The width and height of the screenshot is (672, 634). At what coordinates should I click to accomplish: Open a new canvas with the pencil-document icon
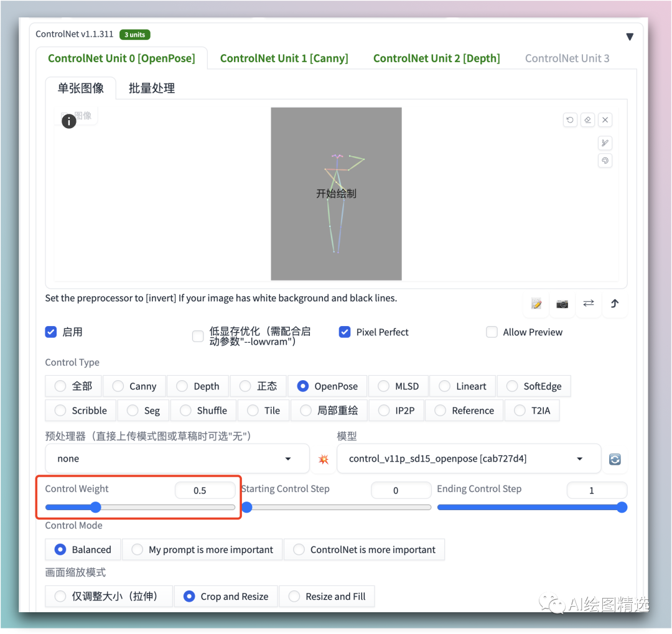[x=536, y=304]
